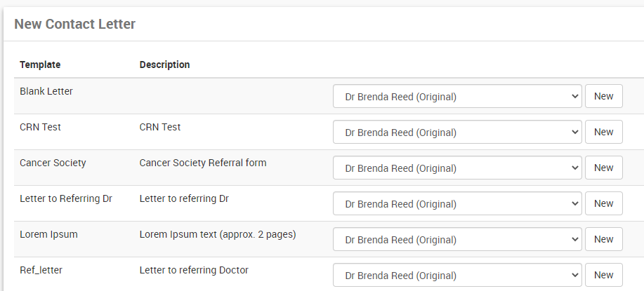Expand author dropdown for Letter to Referring Dr
This screenshot has width=644, height=291.
pyautogui.click(x=456, y=203)
